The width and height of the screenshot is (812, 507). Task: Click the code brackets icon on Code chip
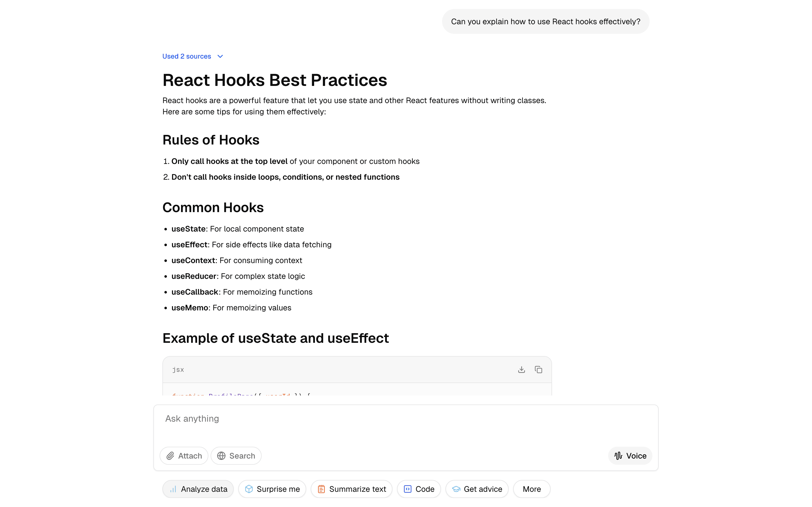coord(407,489)
